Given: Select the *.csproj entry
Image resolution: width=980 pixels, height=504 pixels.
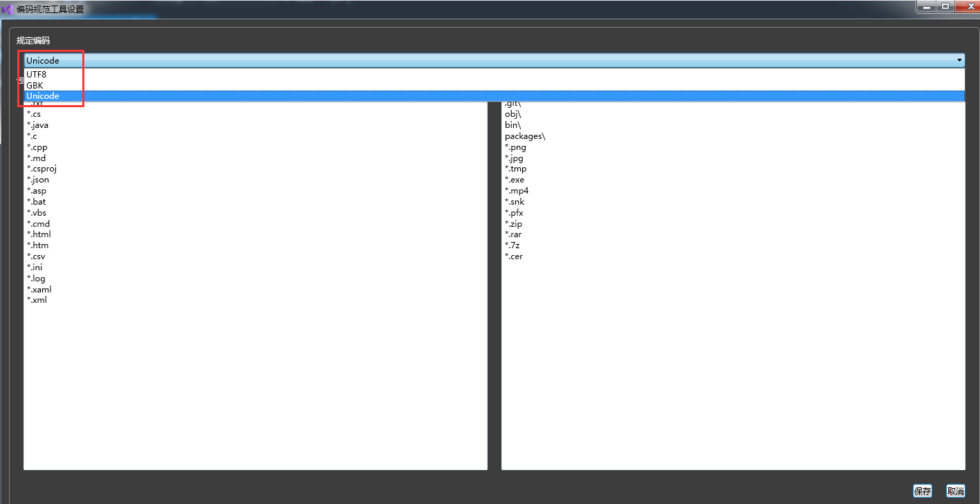Looking at the screenshot, I should 41,169.
